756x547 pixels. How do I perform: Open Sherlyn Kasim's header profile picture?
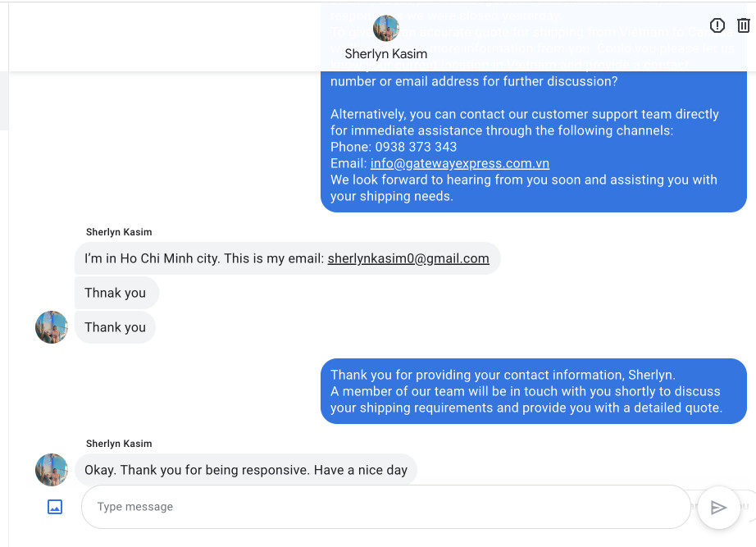385,29
